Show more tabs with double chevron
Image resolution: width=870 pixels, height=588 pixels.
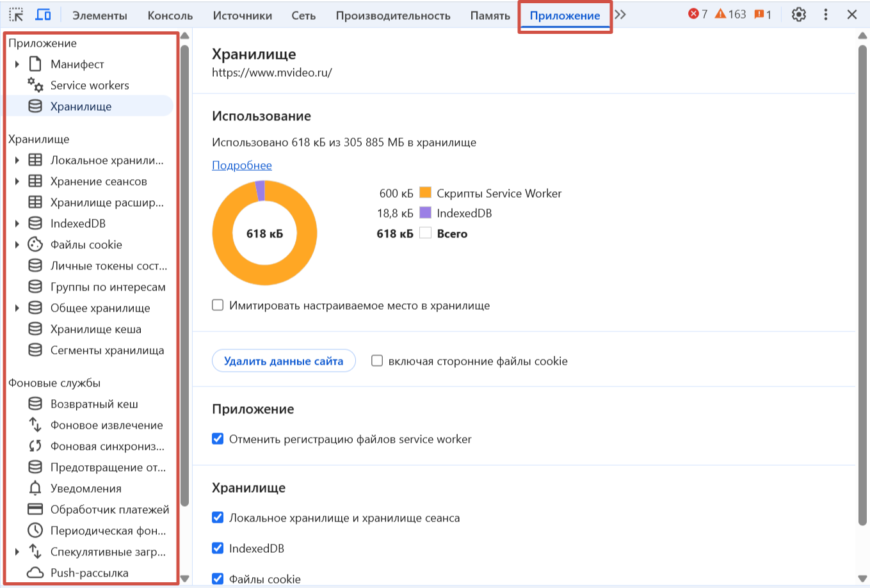(x=620, y=15)
